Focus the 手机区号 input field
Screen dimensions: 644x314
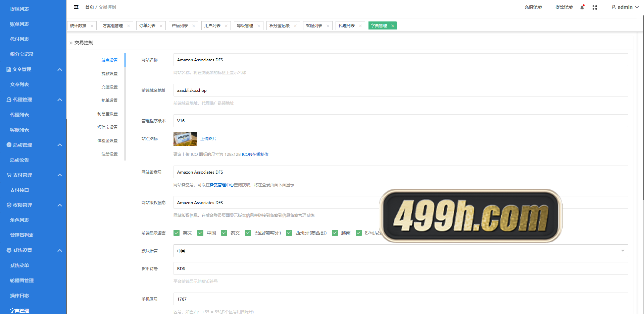tap(401, 299)
